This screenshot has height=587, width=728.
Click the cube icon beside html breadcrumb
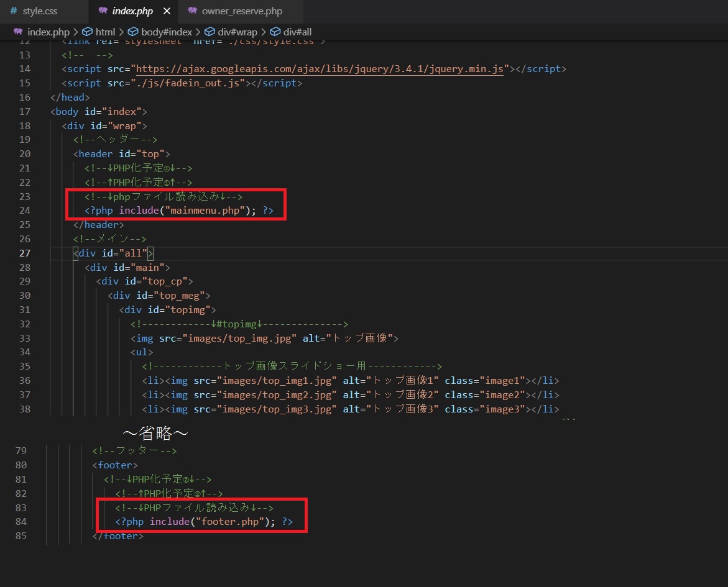click(x=88, y=32)
